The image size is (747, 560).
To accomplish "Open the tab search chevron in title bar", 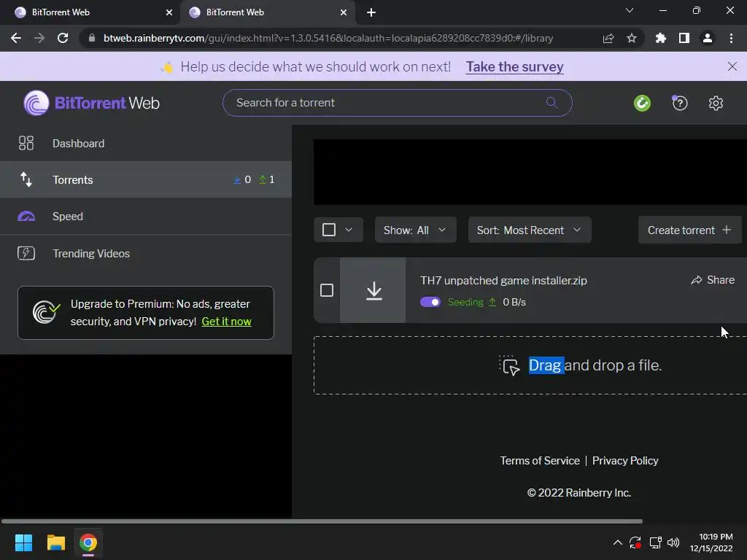I will (630, 10).
